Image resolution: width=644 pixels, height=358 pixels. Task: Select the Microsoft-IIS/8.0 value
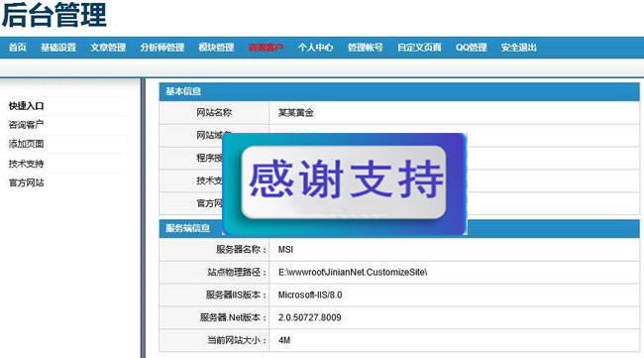[x=310, y=295]
